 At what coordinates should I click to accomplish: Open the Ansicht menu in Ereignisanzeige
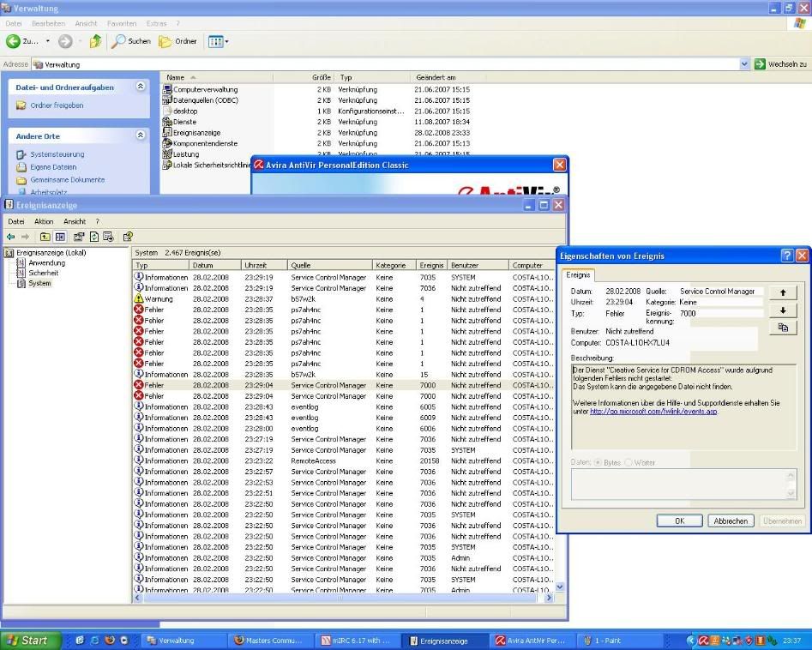pyautogui.click(x=75, y=221)
